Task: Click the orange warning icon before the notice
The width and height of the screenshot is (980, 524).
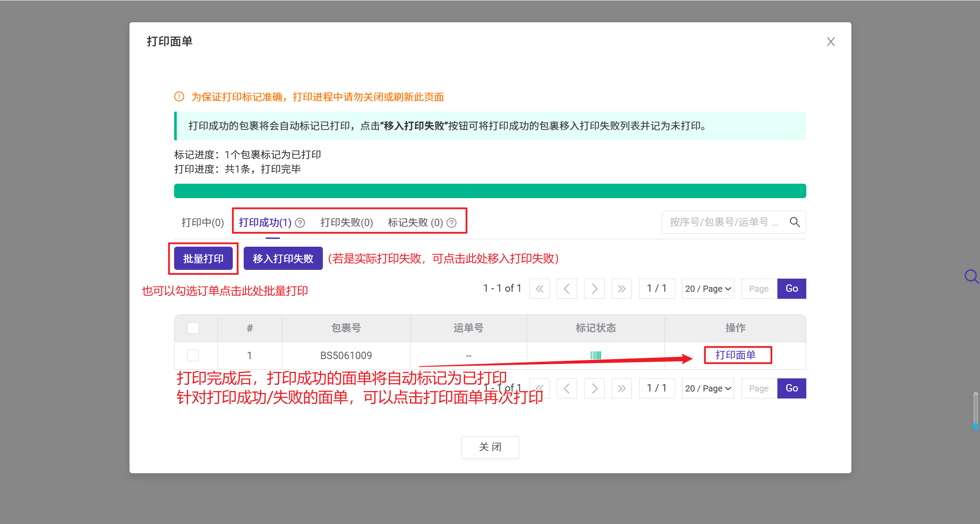Action: pos(179,97)
